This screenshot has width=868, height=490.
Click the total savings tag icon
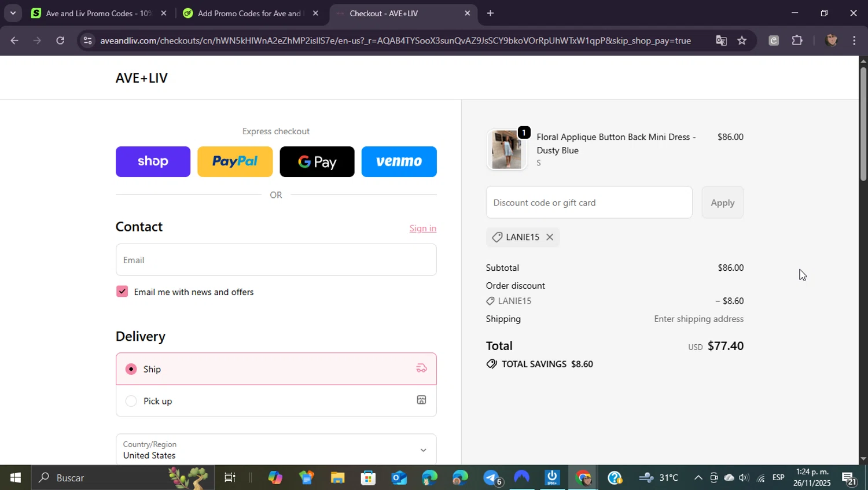492,364
